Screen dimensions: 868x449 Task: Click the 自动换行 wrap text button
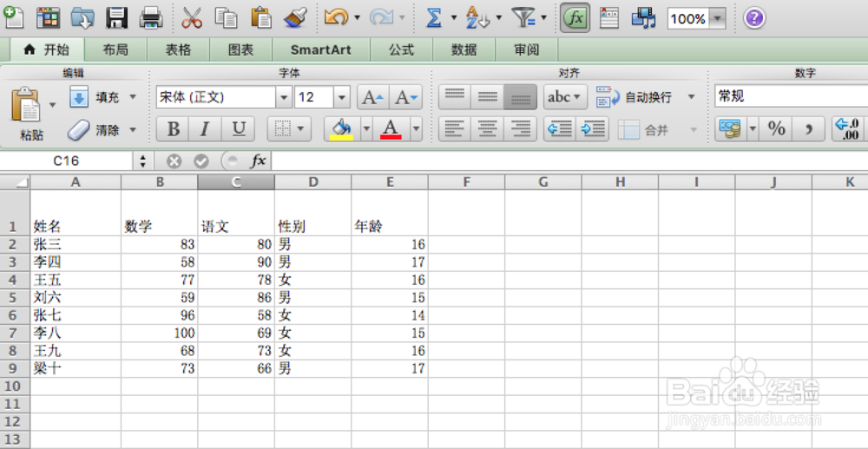tap(634, 97)
